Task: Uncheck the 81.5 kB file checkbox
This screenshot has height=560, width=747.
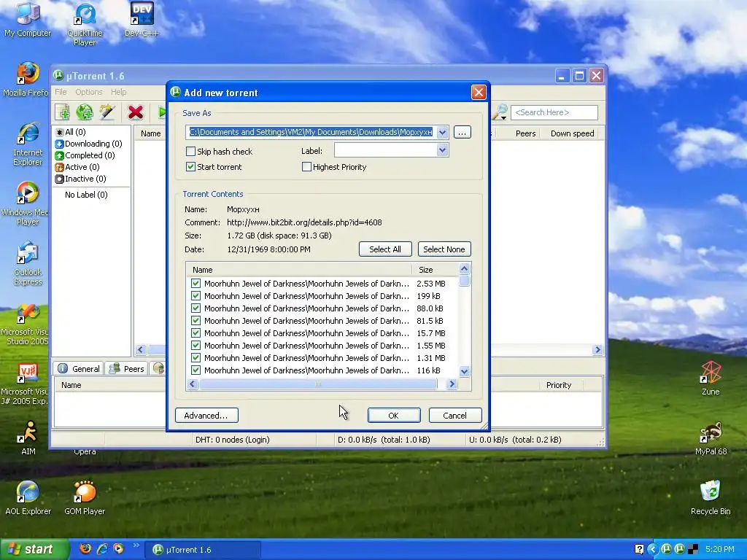Action: [x=196, y=321]
